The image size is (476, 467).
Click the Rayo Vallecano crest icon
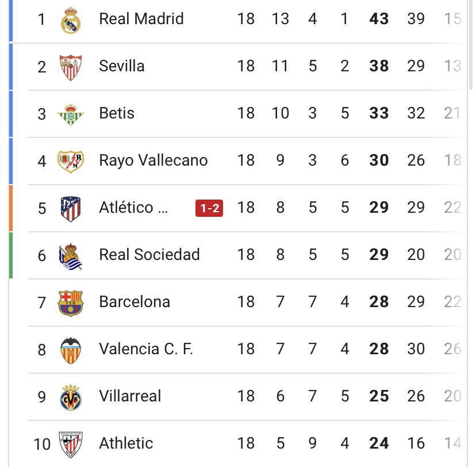click(71, 161)
